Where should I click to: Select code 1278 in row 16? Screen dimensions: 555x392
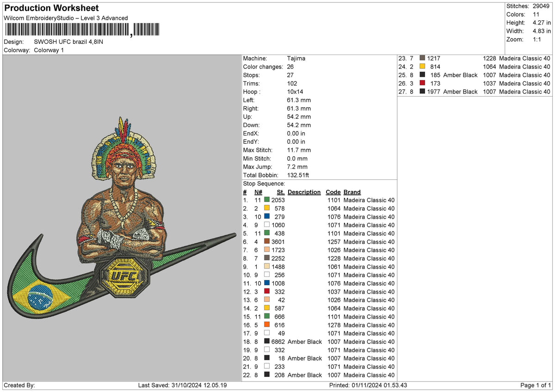333,325
